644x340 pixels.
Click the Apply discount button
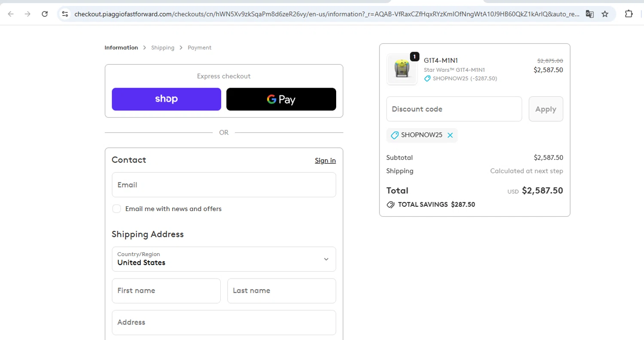pyautogui.click(x=546, y=109)
